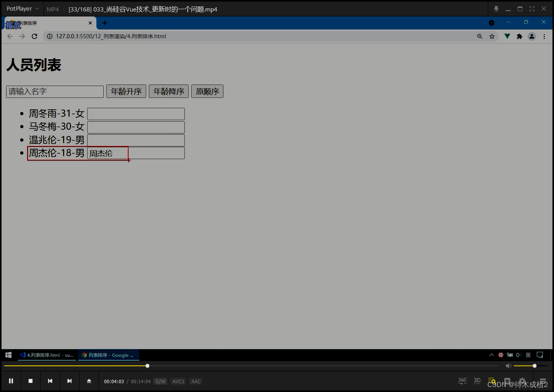
Task: Open a new browser tab
Action: pyautogui.click(x=105, y=23)
